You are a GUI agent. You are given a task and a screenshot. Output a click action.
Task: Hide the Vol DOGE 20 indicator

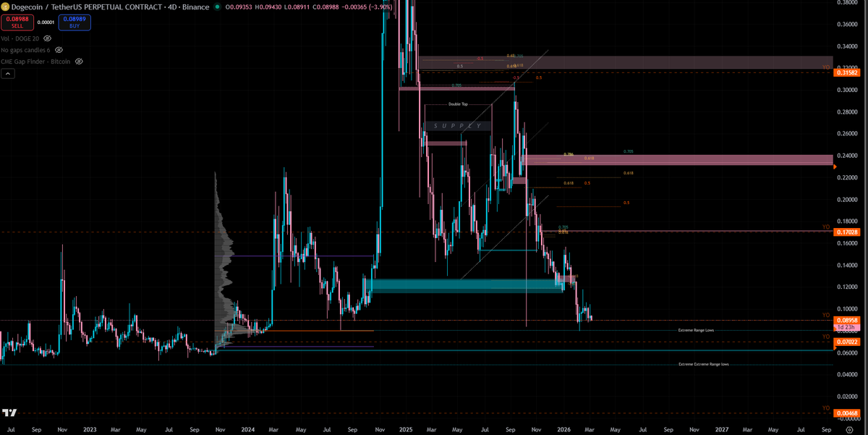47,38
